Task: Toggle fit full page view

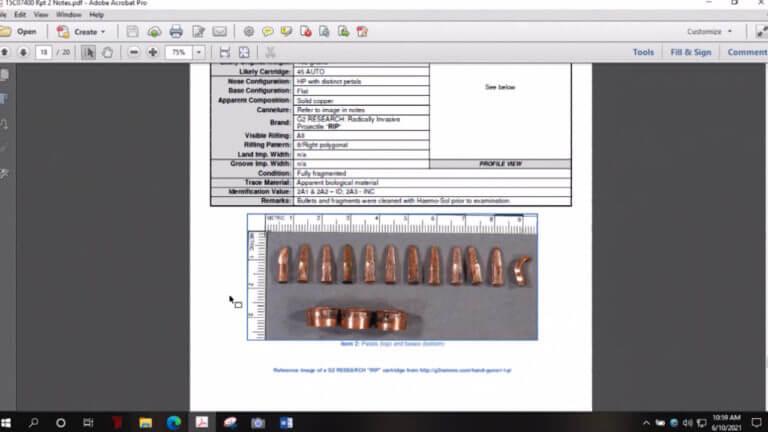Action: click(244, 52)
